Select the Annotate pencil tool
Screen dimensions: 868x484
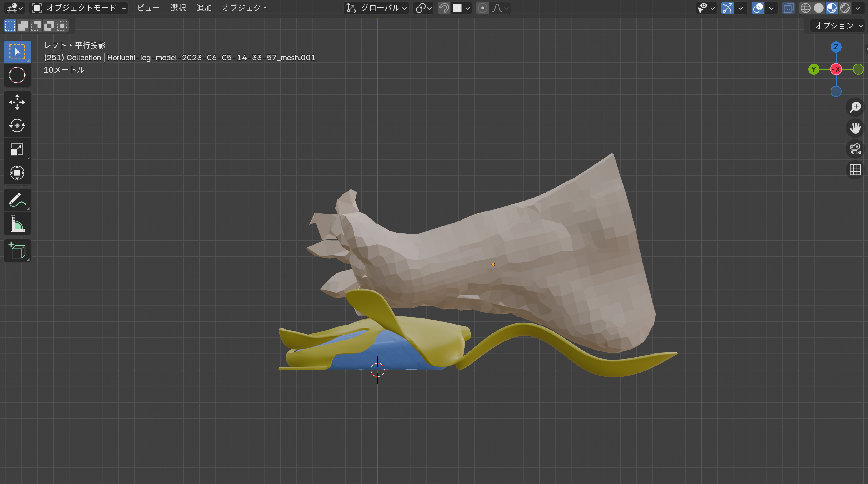tap(17, 200)
